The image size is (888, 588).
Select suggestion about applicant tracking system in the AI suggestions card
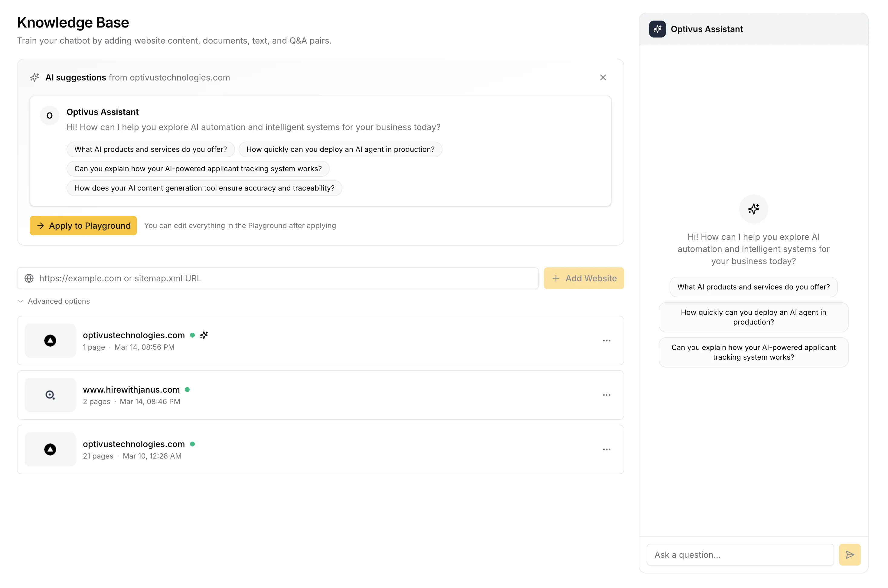[198, 169]
